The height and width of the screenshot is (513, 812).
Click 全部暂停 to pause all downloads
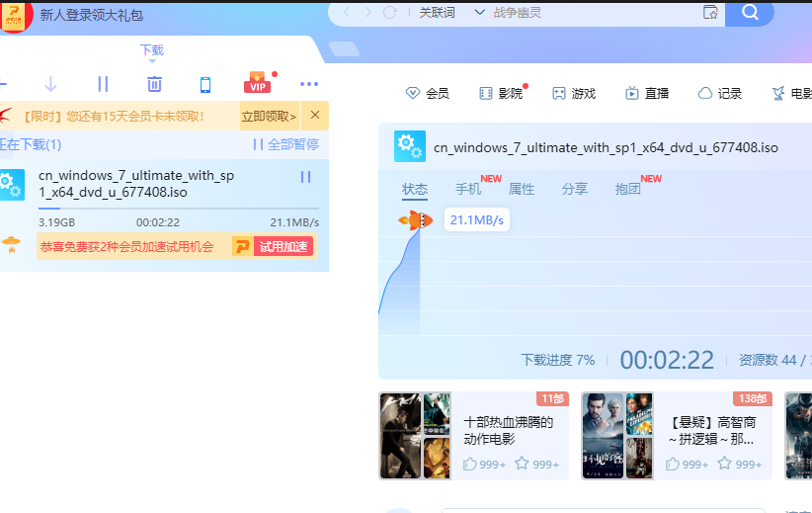[x=285, y=144]
